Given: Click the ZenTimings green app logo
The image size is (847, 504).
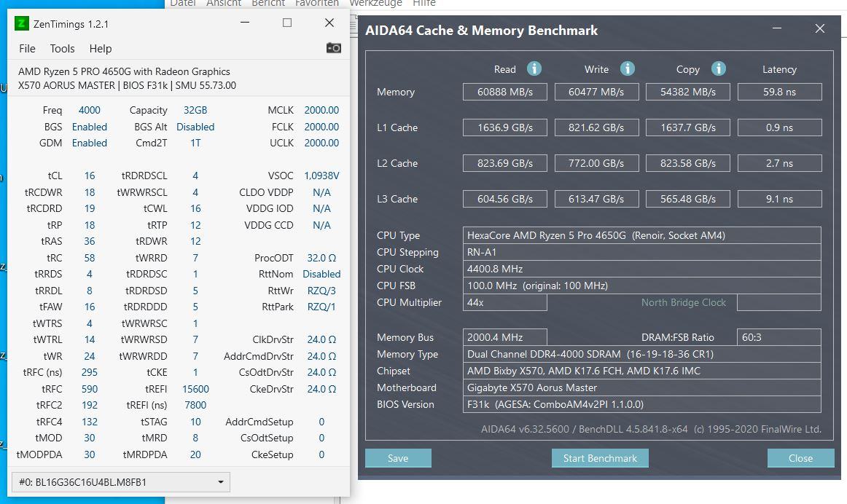Looking at the screenshot, I should (21, 23).
